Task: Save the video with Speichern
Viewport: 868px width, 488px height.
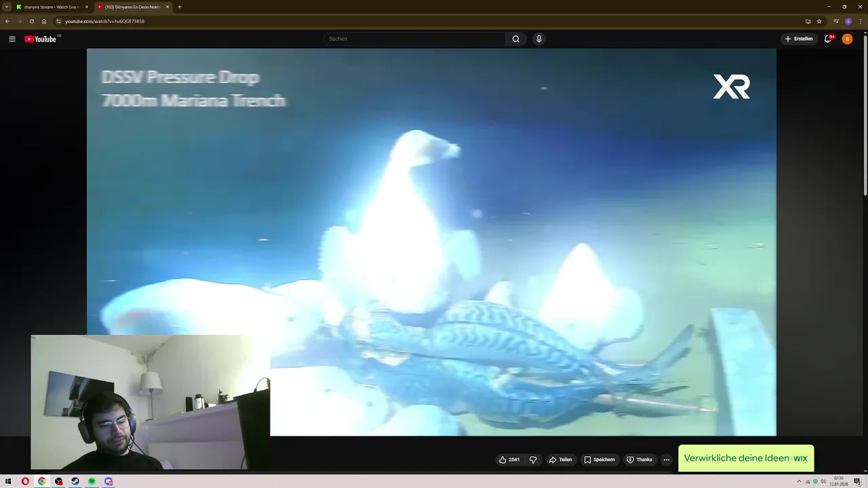Action: [x=599, y=460]
